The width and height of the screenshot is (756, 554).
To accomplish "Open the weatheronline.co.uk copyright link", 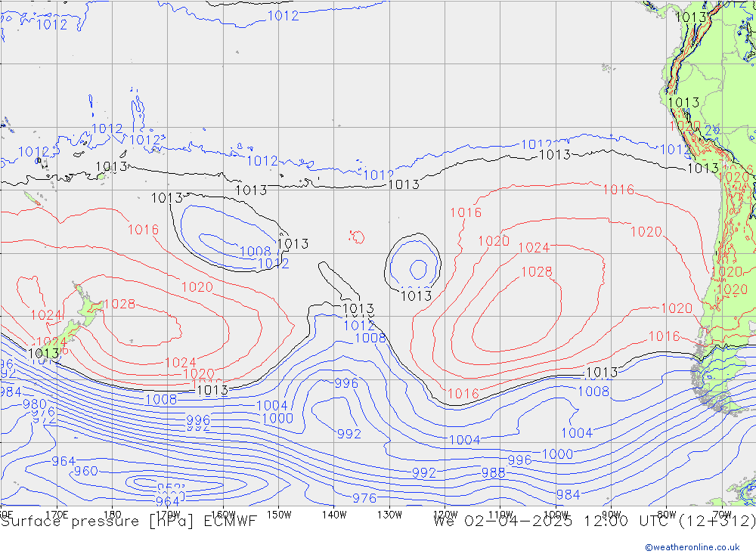I will pos(692,547).
